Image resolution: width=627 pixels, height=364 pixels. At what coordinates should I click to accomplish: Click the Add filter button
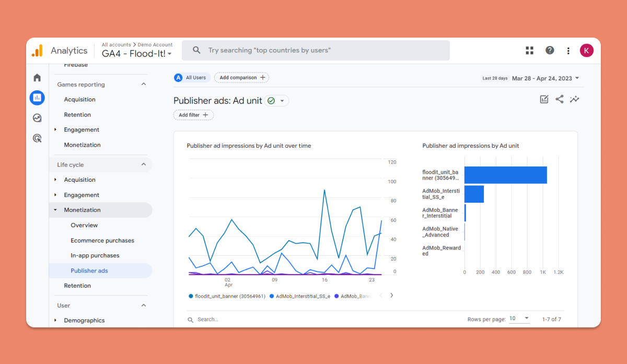pyautogui.click(x=193, y=115)
